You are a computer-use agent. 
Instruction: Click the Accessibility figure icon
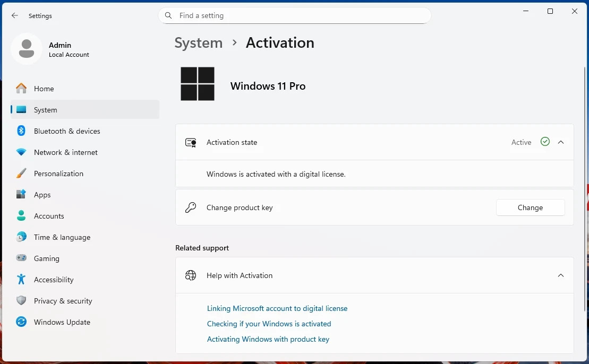pos(21,280)
